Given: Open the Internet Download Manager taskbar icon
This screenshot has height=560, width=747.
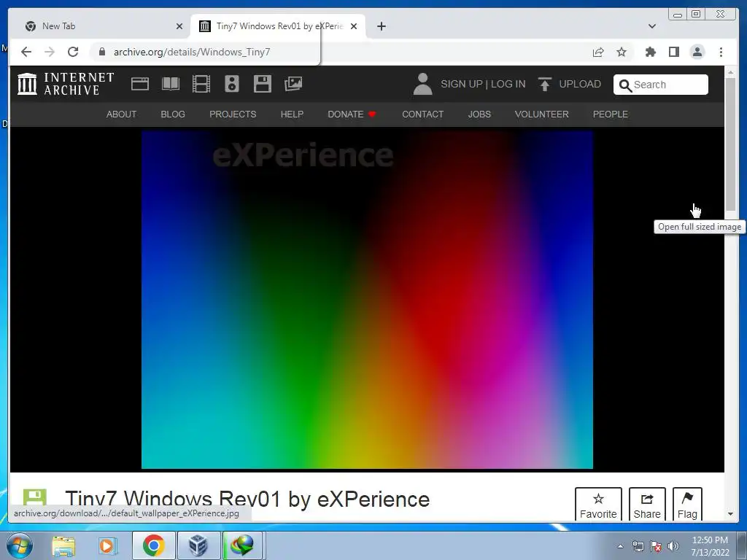Looking at the screenshot, I should click(242, 545).
